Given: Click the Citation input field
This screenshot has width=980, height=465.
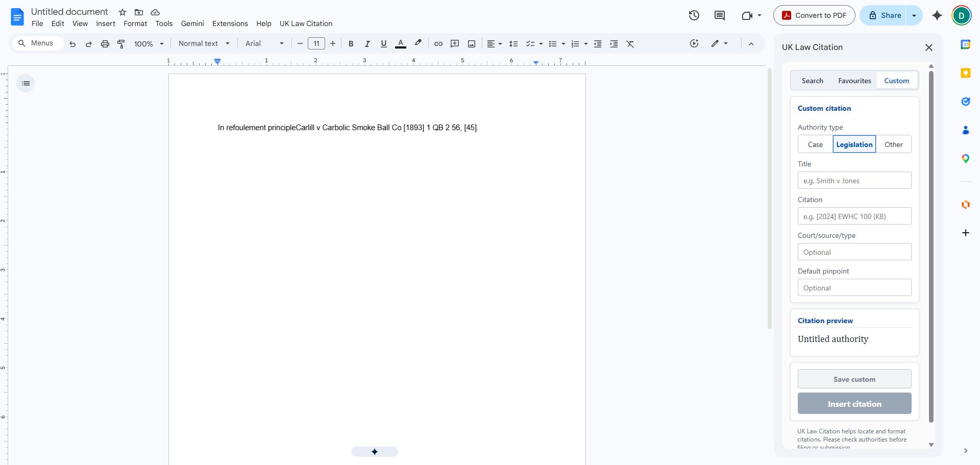Looking at the screenshot, I should (x=854, y=216).
